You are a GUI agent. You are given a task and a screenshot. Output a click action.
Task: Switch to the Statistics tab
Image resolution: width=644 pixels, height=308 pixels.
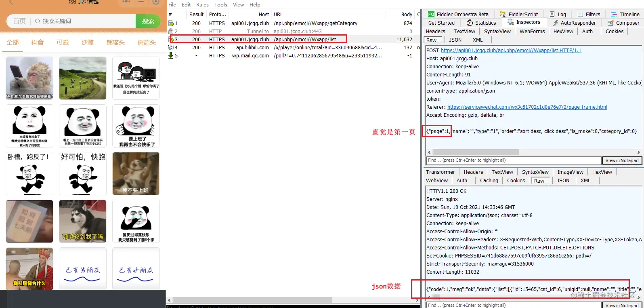481,23
